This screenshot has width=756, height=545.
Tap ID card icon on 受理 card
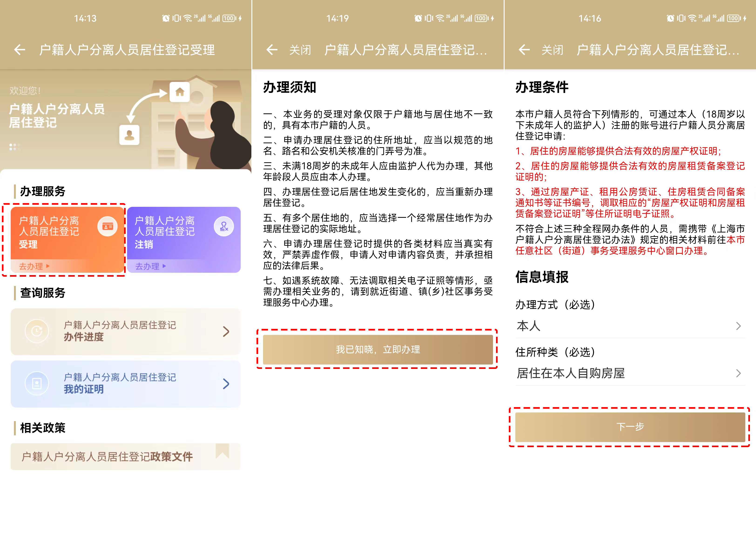tap(107, 226)
